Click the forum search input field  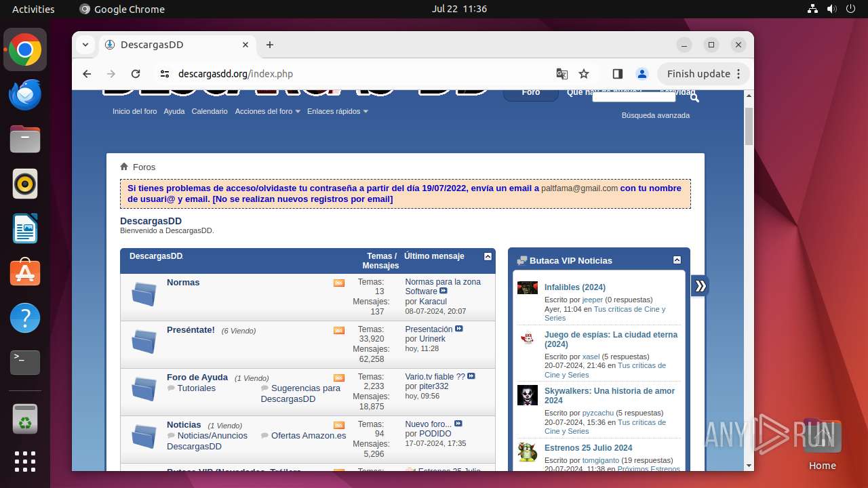(634, 97)
